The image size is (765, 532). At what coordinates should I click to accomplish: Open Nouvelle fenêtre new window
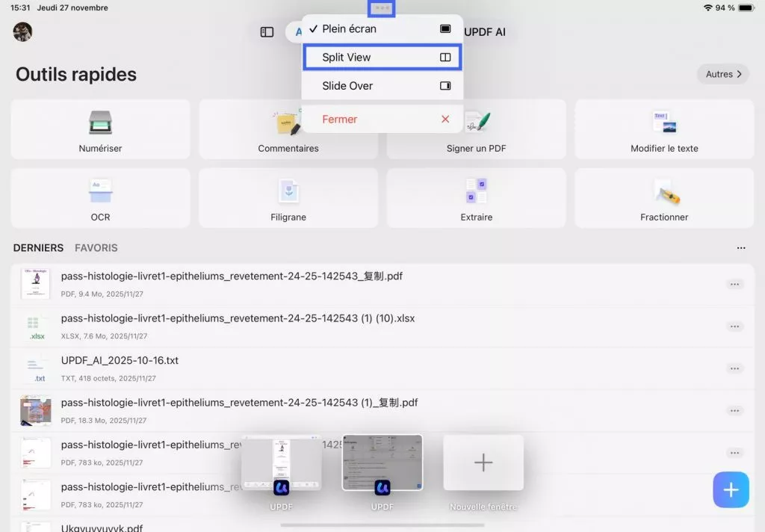click(x=483, y=463)
